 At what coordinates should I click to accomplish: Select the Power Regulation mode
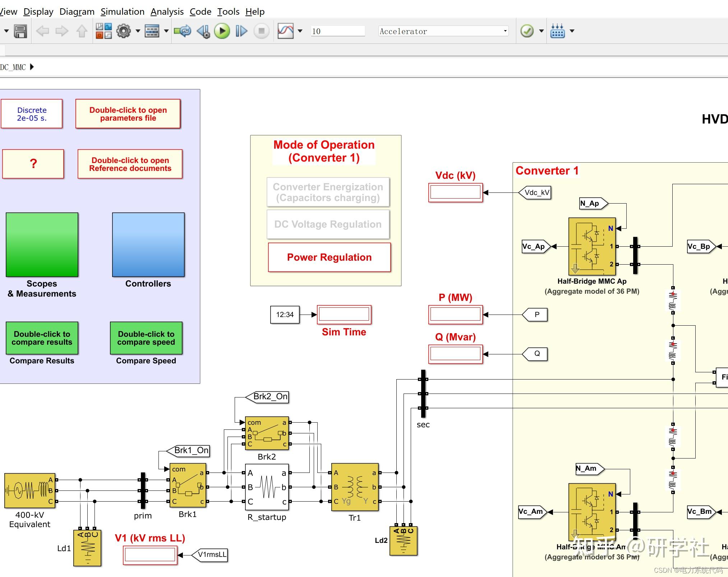(329, 257)
